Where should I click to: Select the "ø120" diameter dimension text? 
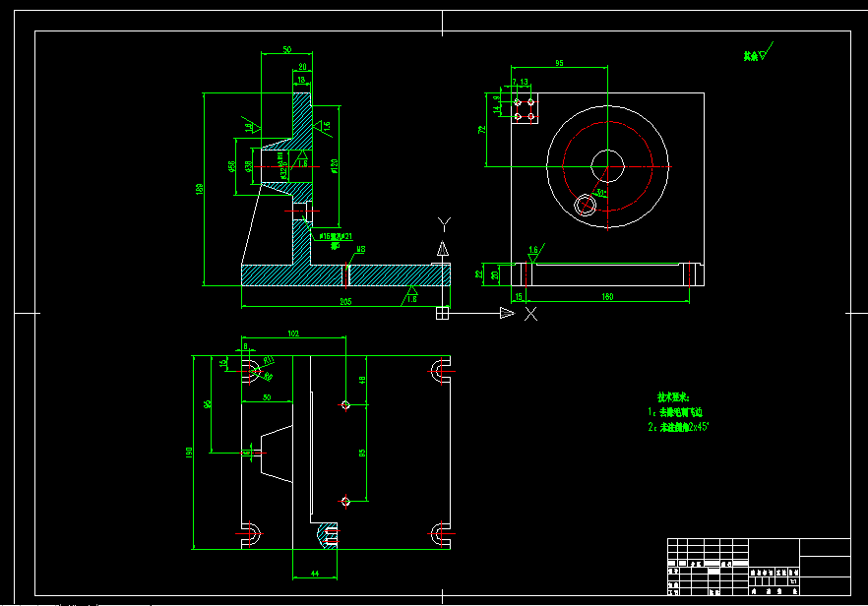coord(334,166)
